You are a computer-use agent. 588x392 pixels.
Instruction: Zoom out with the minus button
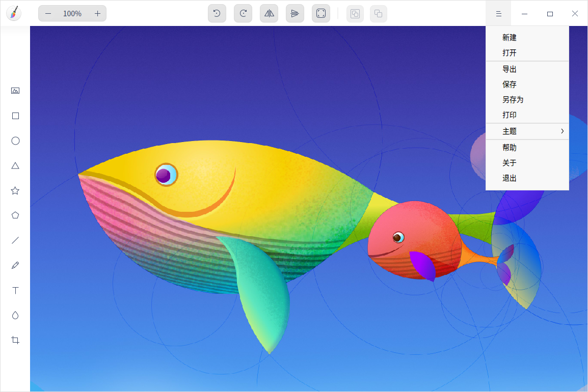point(48,14)
